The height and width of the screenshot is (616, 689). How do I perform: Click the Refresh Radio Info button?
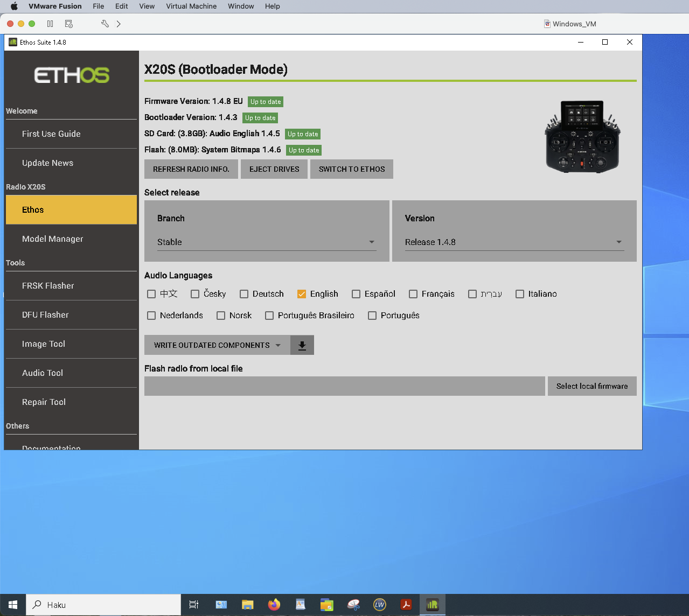191,169
